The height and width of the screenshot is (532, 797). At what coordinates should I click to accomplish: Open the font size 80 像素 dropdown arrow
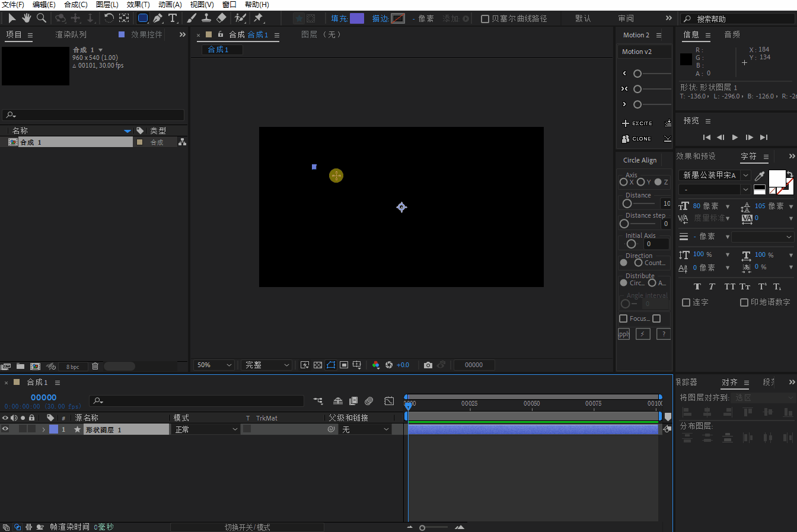click(x=728, y=206)
